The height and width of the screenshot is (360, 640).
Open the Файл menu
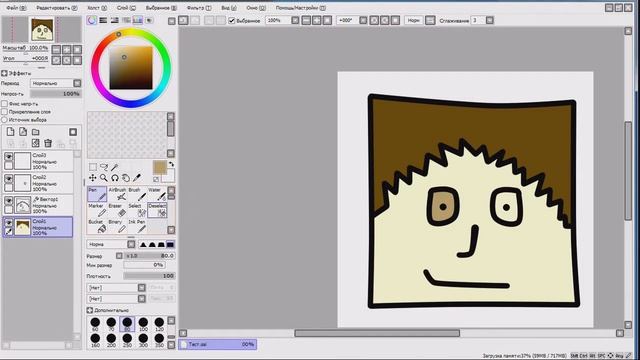pyautogui.click(x=16, y=8)
